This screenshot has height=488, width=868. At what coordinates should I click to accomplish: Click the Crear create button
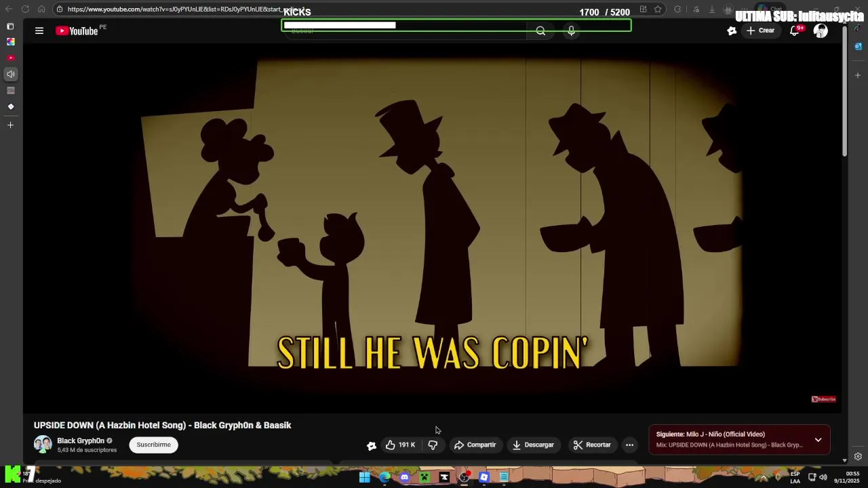coord(760,30)
